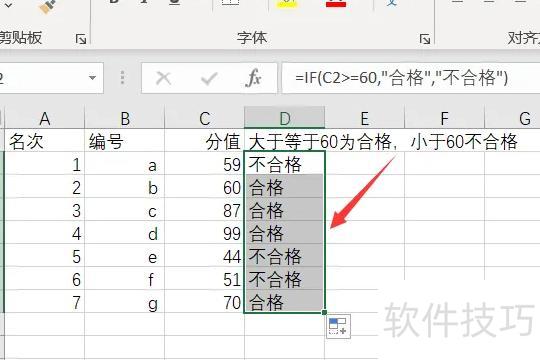
Task: Click the cell with score 44
Action: (205, 255)
